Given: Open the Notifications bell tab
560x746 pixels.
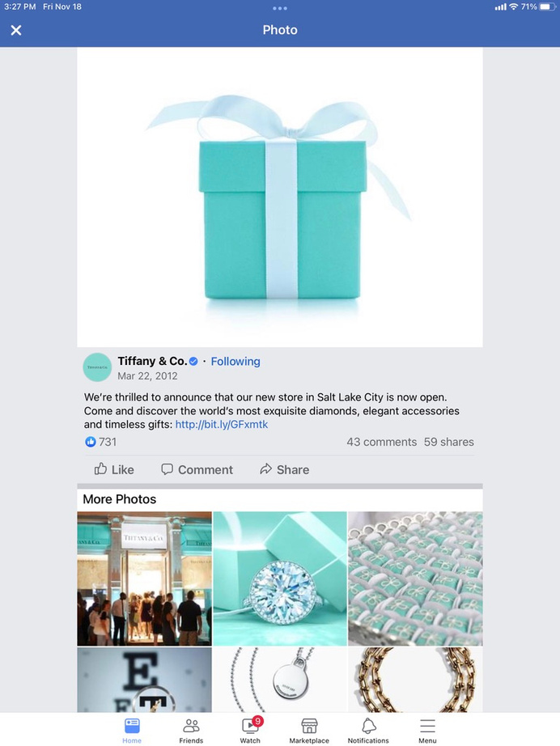Looking at the screenshot, I should [x=368, y=731].
